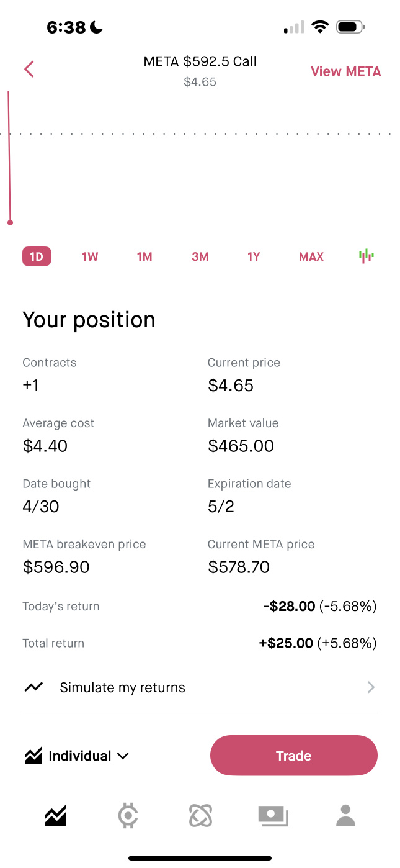This screenshot has height=868, width=400.
Task: Tap the back arrow icon
Action: (29, 69)
